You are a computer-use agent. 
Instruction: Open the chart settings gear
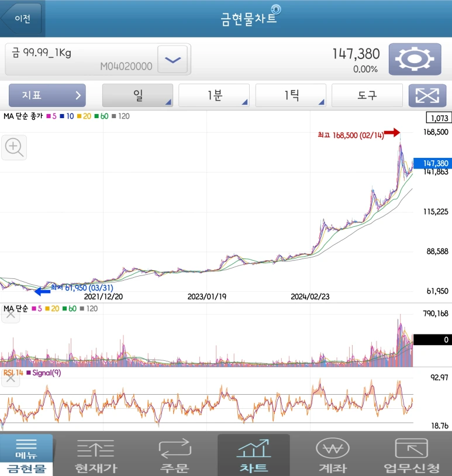[415, 59]
